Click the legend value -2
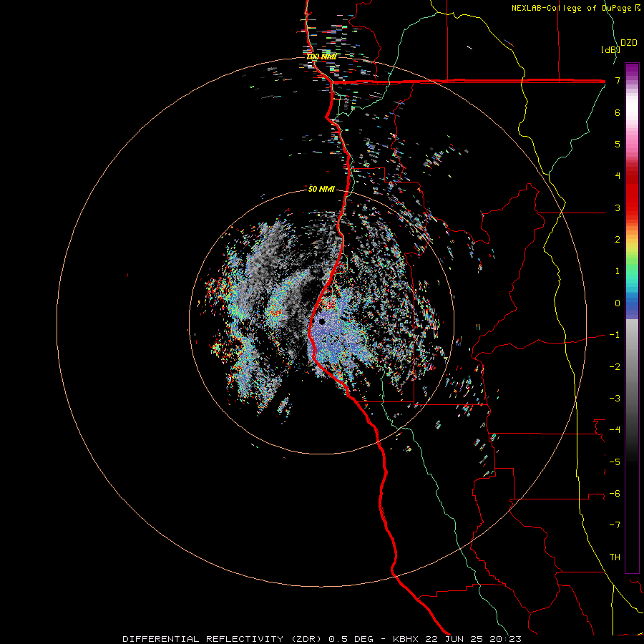Viewport: 644px width, 644px height. [x=615, y=367]
